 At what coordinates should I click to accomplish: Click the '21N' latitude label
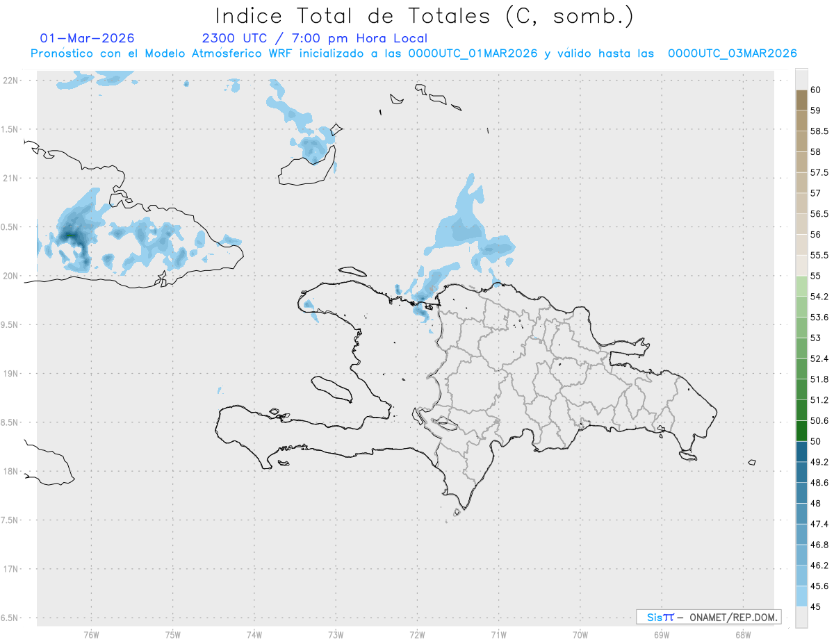pos(10,178)
